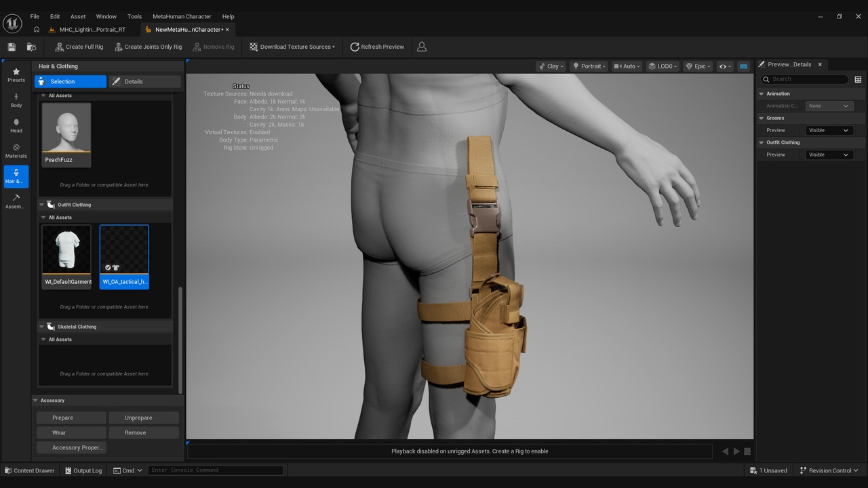The height and width of the screenshot is (488, 868).
Task: Collapse All Assets under Skeletal Clothing
Action: click(x=43, y=340)
